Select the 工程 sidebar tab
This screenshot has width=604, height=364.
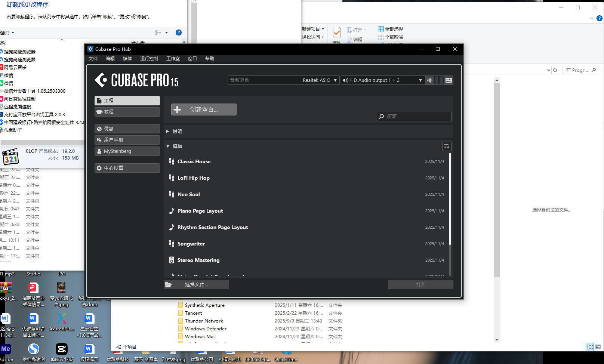pos(127,101)
